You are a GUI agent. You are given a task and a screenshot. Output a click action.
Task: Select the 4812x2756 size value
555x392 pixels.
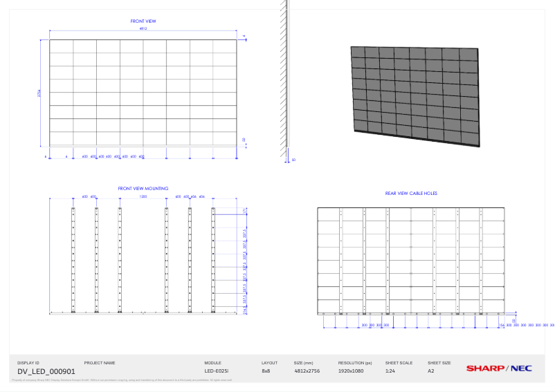pos(308,371)
